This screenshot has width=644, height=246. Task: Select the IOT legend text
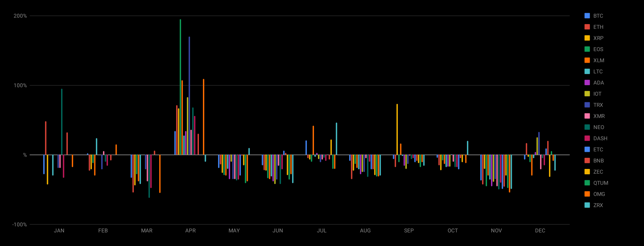(597, 94)
